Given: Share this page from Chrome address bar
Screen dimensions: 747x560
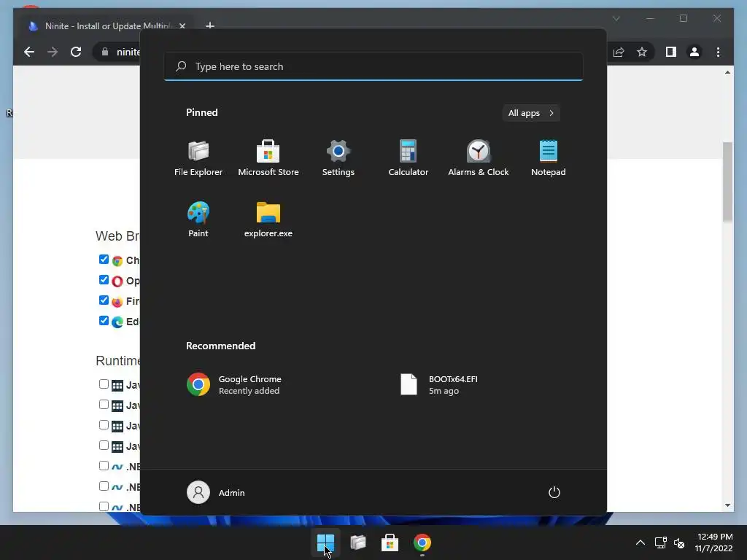Looking at the screenshot, I should 619,52.
